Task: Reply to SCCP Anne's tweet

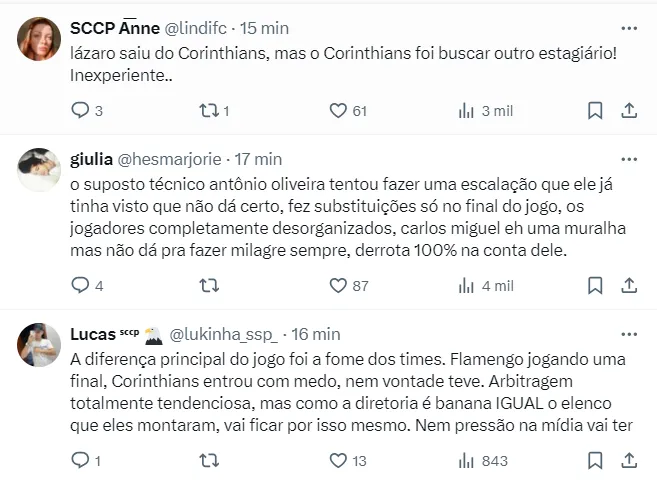Action: pyautogui.click(x=82, y=111)
